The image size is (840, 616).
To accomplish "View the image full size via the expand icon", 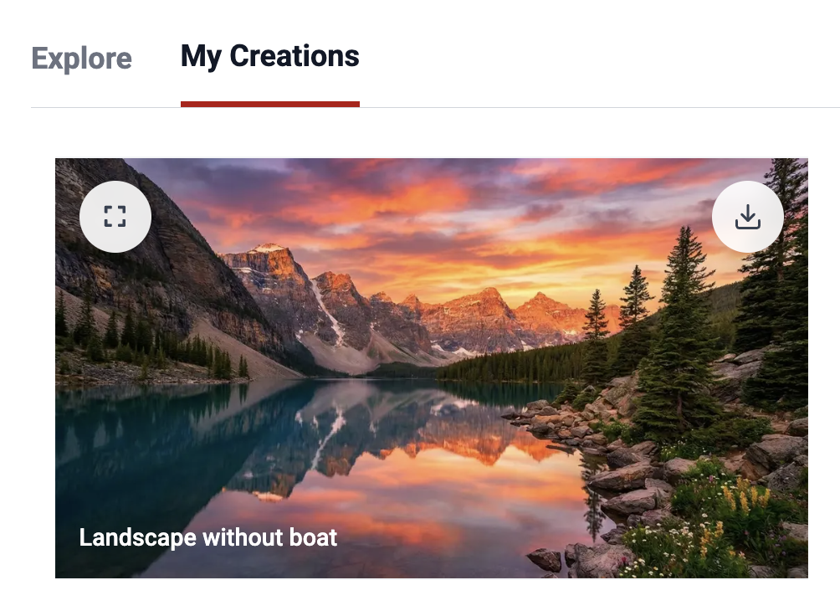I will click(x=115, y=217).
